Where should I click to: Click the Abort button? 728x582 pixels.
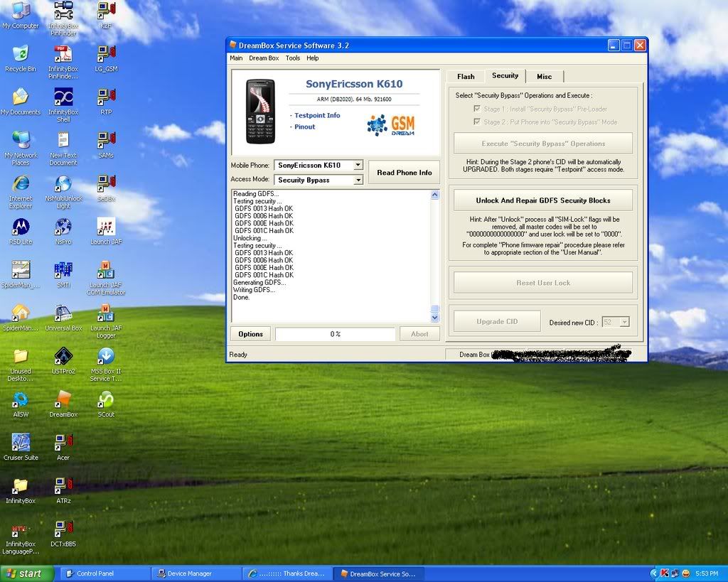point(419,334)
